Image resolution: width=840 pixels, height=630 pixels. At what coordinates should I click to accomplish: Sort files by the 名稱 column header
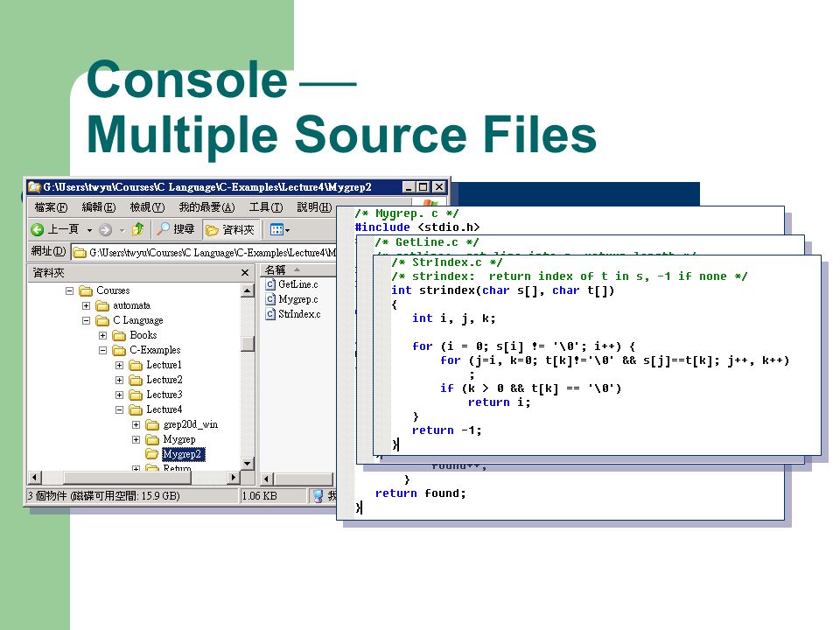(x=298, y=270)
